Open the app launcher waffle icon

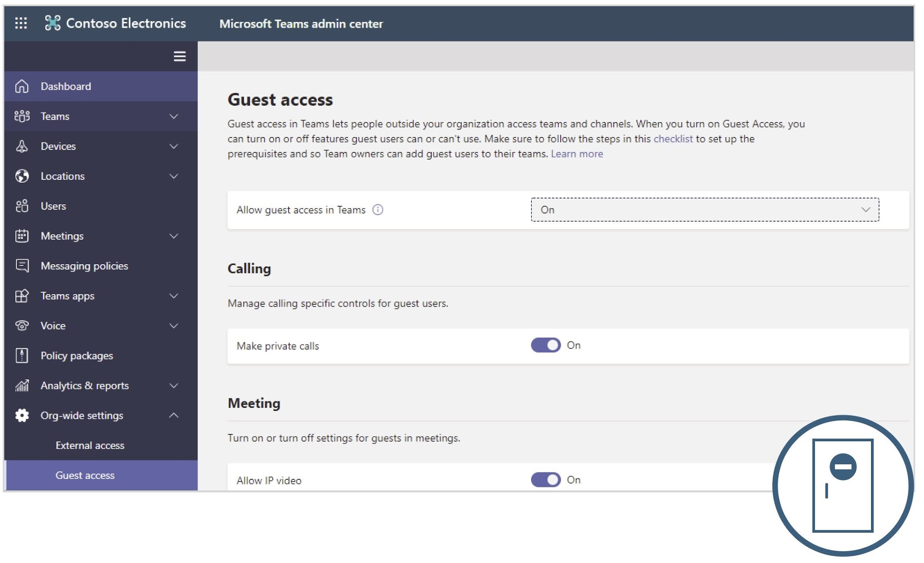(x=21, y=23)
